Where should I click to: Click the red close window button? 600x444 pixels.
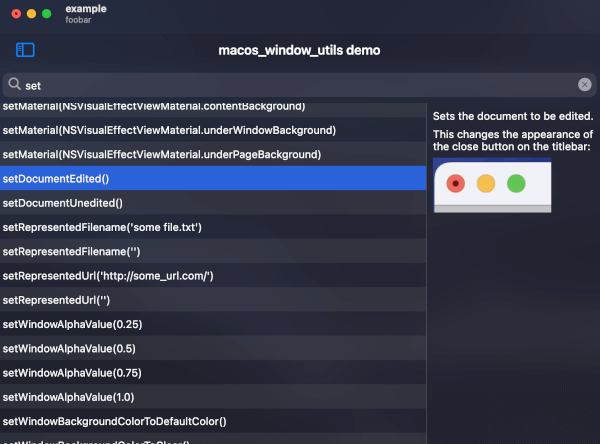click(16, 14)
